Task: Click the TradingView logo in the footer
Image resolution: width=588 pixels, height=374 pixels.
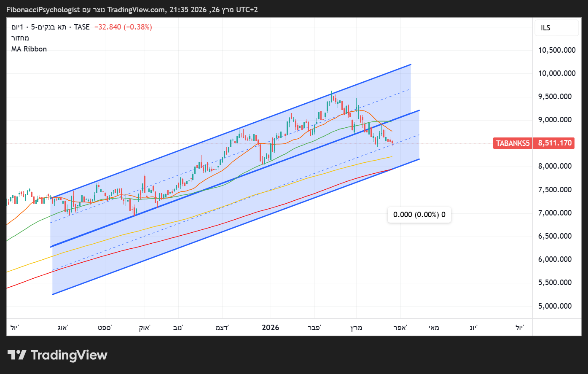Action: (58, 355)
